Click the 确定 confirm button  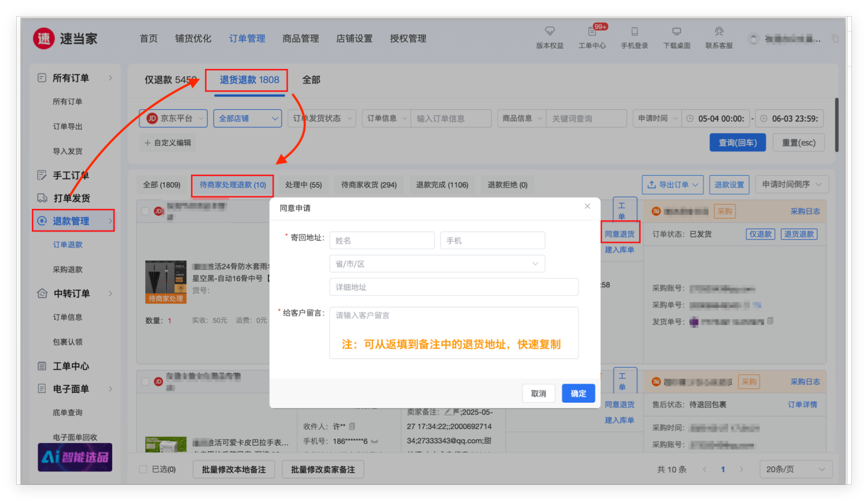578,393
